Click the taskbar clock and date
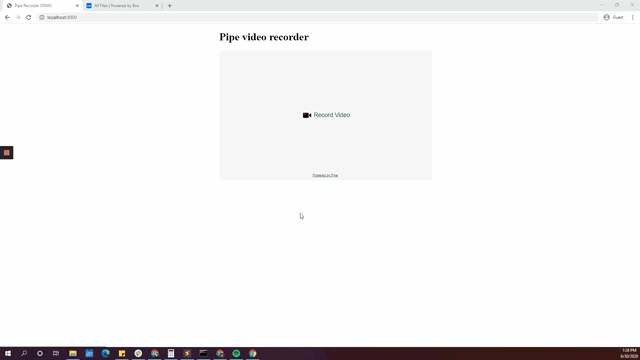The height and width of the screenshot is (360, 640). coord(629,353)
